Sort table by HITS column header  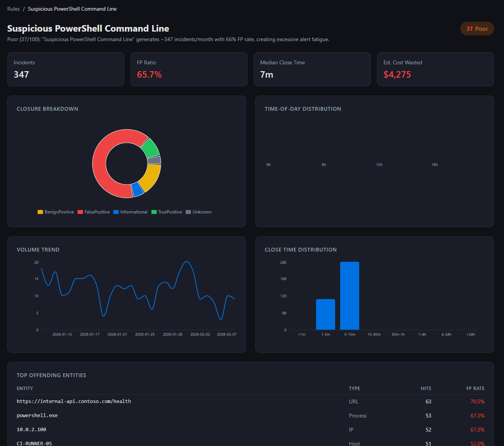tap(426, 389)
